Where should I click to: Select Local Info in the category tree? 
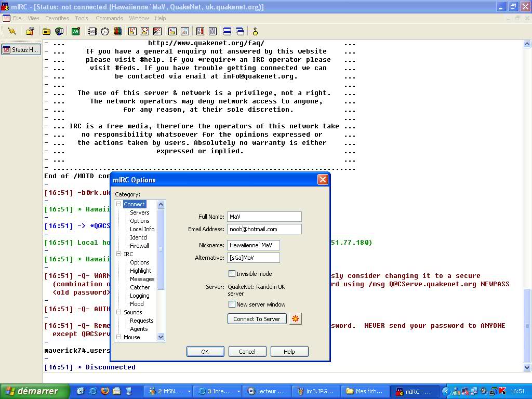(142, 229)
